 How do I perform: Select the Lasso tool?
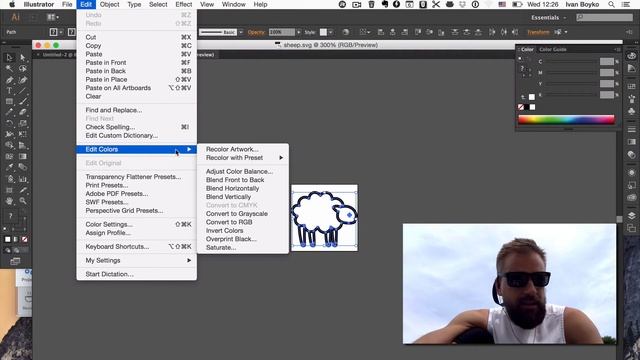(x=22, y=69)
